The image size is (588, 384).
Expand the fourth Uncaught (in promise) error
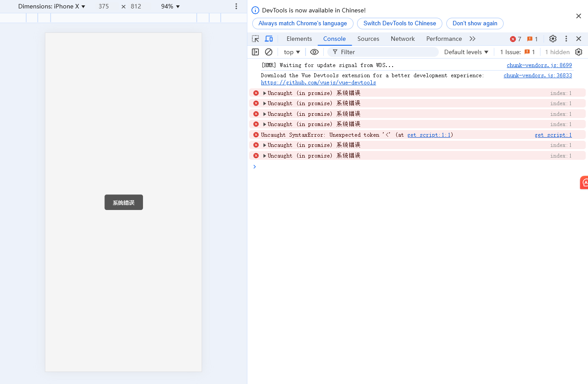[265, 124]
